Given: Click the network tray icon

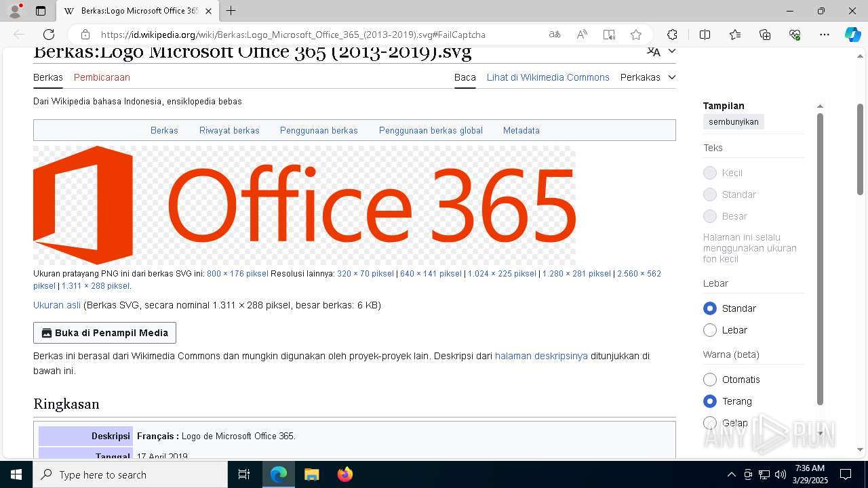Looking at the screenshot, I should pos(764,474).
